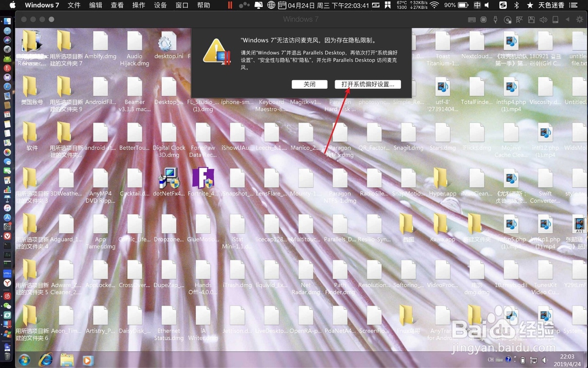Select the BetterTou... file icon

coord(134,137)
